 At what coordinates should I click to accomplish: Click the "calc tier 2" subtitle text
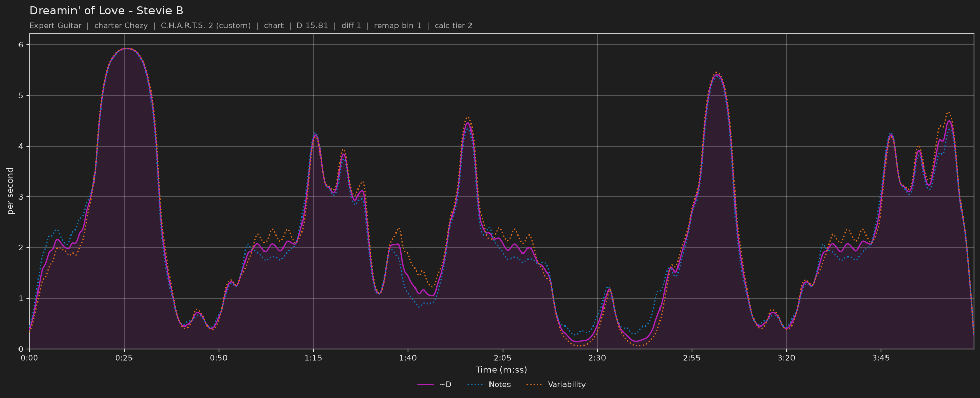click(453, 26)
